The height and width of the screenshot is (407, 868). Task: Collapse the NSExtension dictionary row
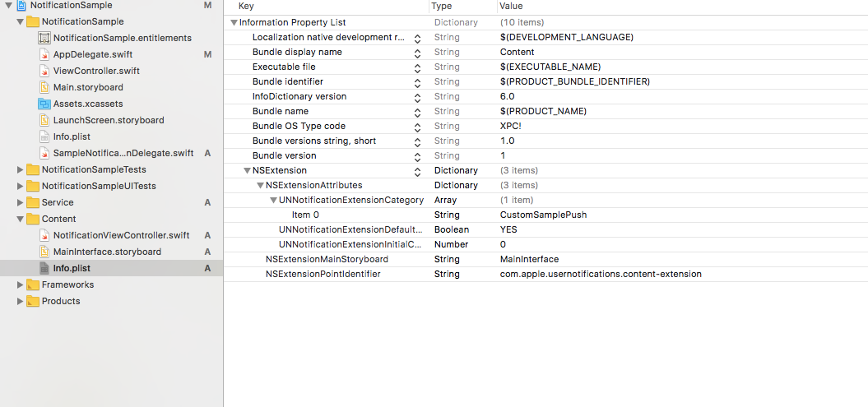[x=247, y=171]
